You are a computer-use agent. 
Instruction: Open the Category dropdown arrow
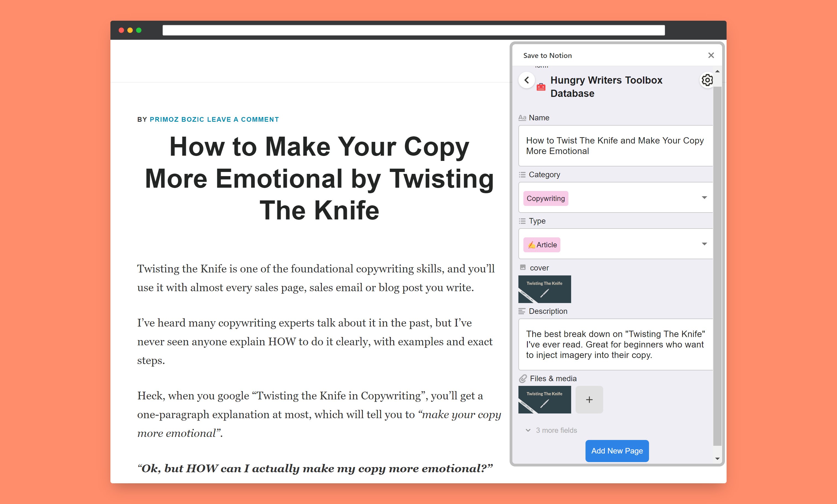tap(704, 198)
